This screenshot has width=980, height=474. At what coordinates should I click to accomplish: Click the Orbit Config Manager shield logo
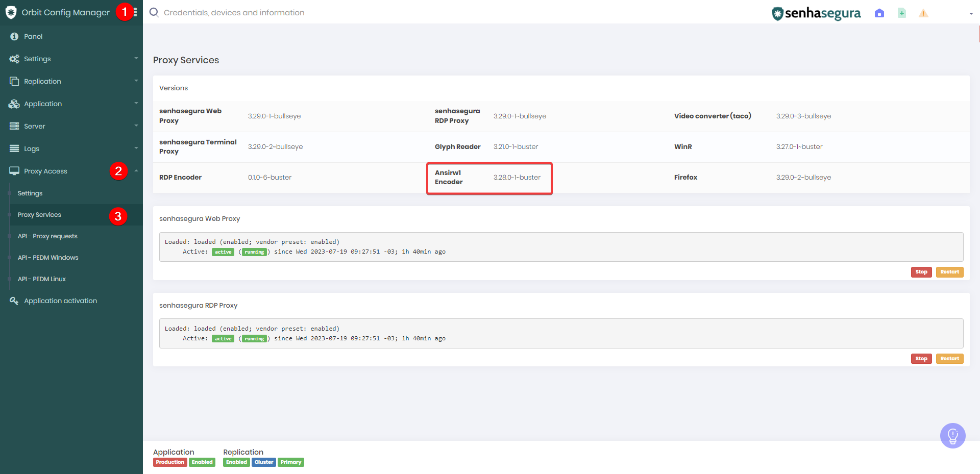pyautogui.click(x=11, y=12)
